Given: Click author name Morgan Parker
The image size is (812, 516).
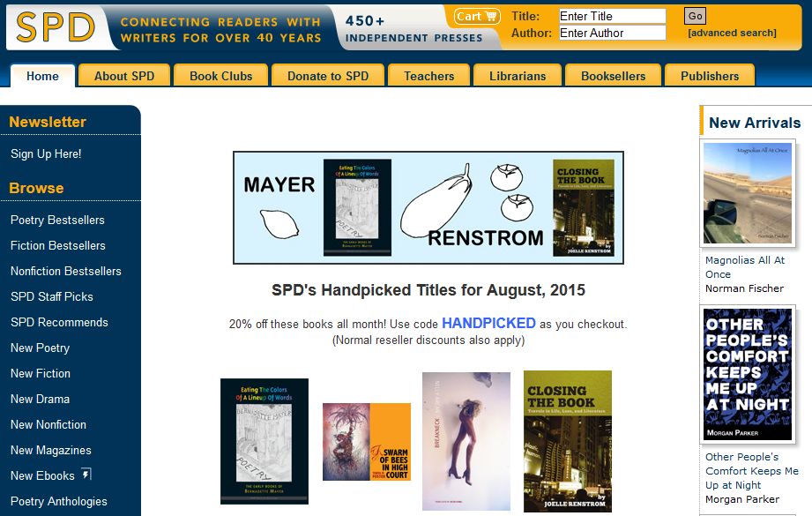Looking at the screenshot, I should tap(742, 499).
